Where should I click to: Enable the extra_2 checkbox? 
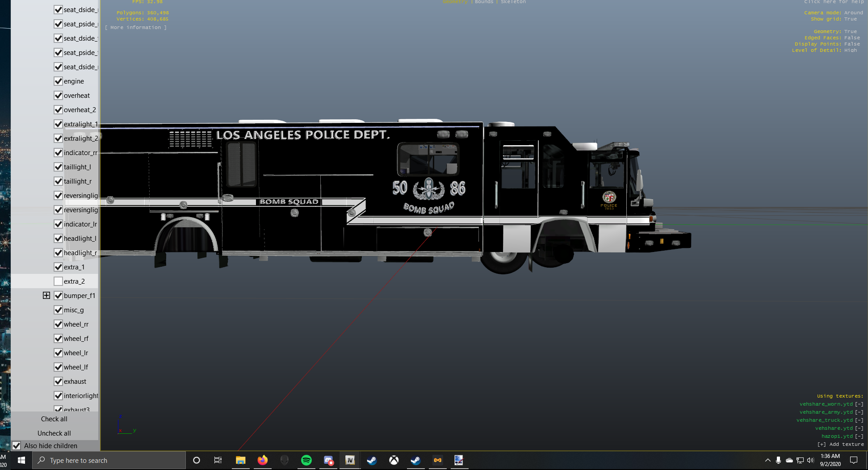[x=58, y=281]
